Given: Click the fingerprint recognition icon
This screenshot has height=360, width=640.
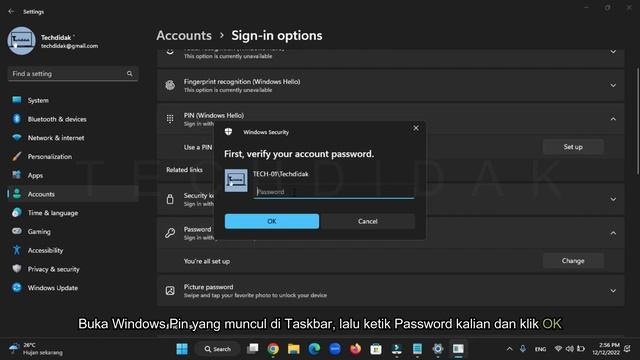Looking at the screenshot, I should tap(170, 85).
